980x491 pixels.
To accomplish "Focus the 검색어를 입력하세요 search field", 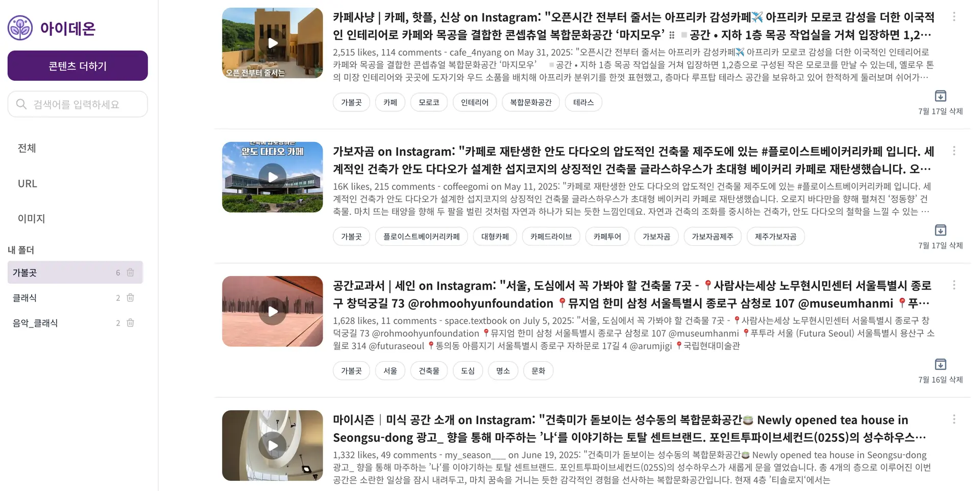I will coord(78,104).
